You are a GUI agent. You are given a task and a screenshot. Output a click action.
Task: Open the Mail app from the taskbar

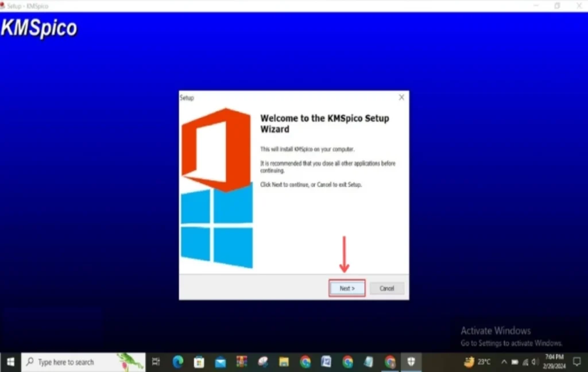(x=219, y=362)
